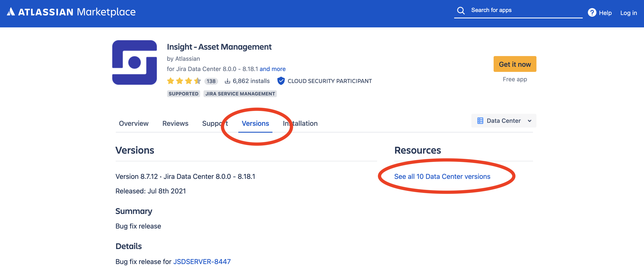The width and height of the screenshot is (644, 273).
Task: Open See all 10 Data Center versions
Action: pos(442,176)
